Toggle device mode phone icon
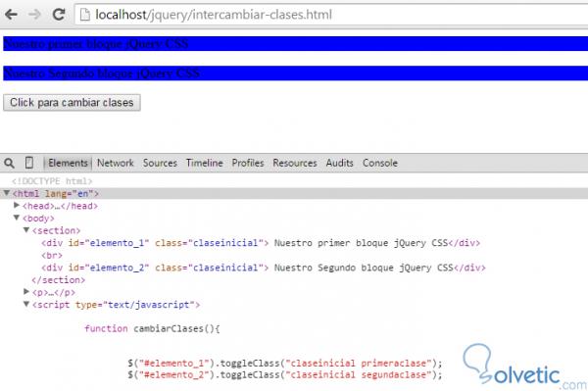588x391 pixels. (28, 163)
